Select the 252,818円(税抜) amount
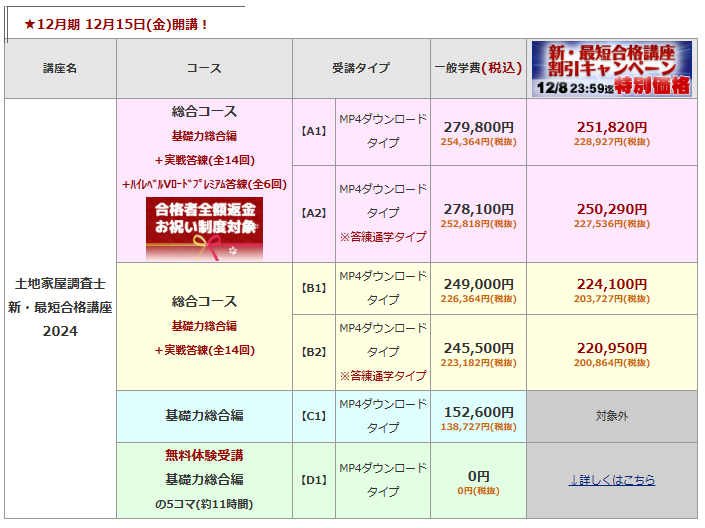Viewport: 705px width, 528px height. 478,224
